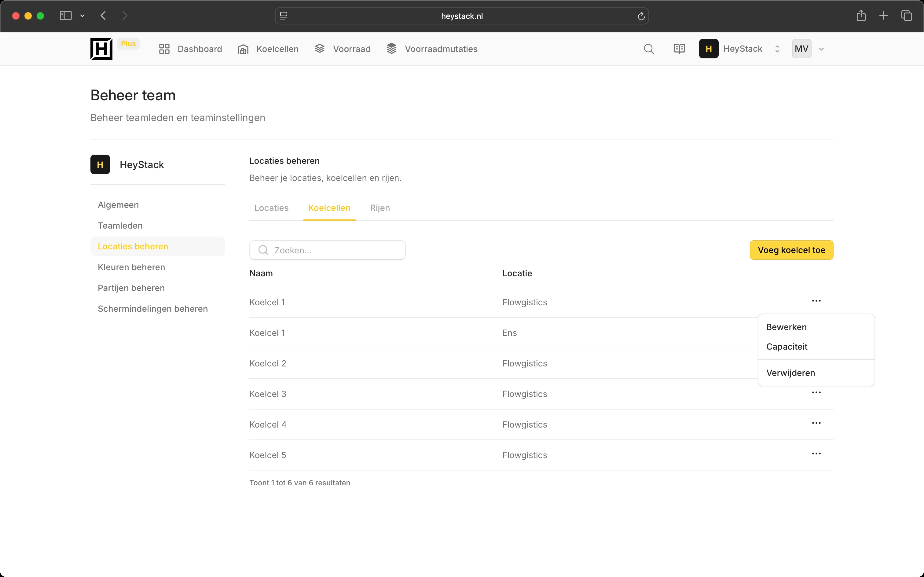Click the page reader icon in address bar
This screenshot has width=924, height=577.
point(284,16)
